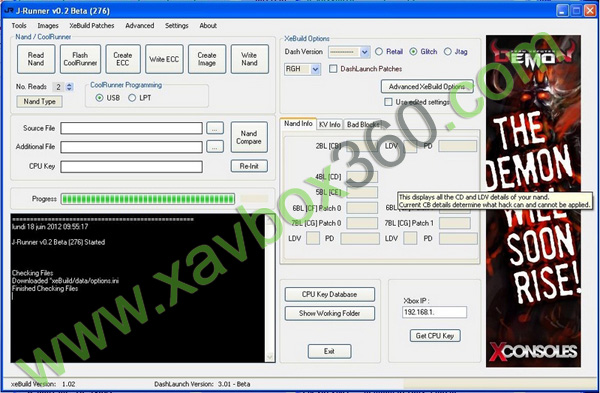Switch to the KV Info tab

[x=329, y=125]
